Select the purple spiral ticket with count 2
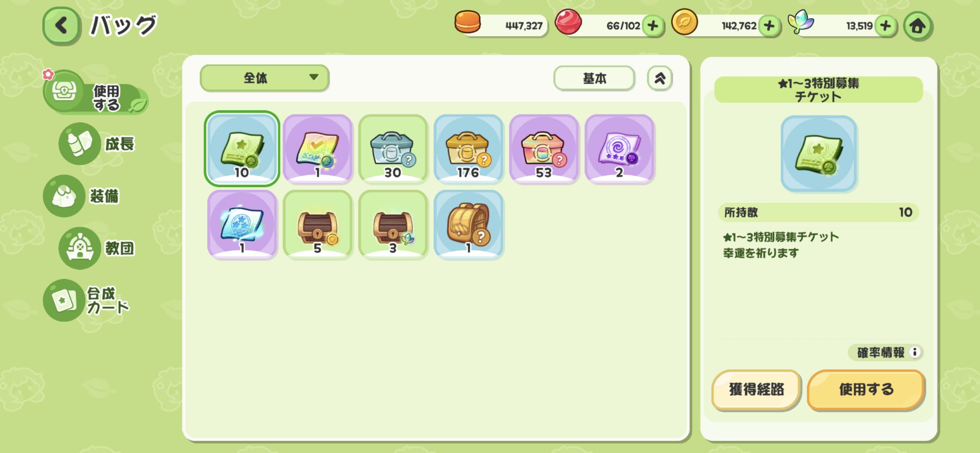Screen dimensions: 980x453 point(619,149)
